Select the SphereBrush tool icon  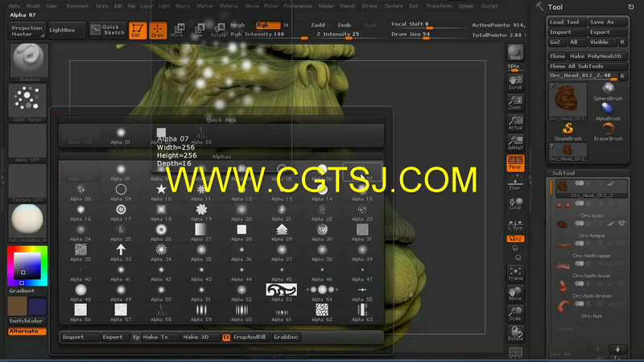pos(608,92)
